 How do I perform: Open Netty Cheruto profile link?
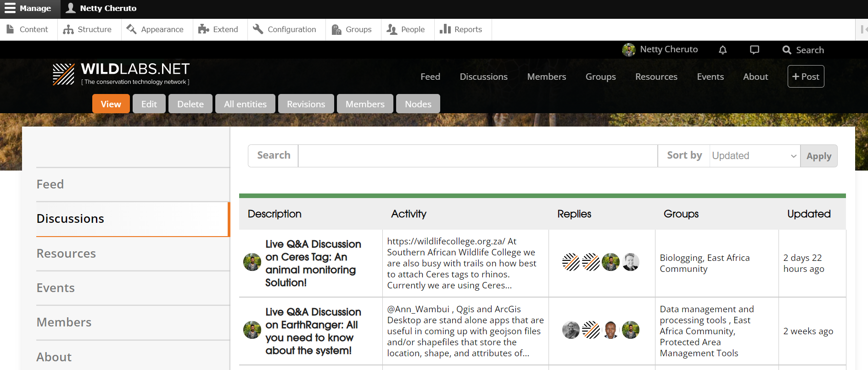point(669,50)
